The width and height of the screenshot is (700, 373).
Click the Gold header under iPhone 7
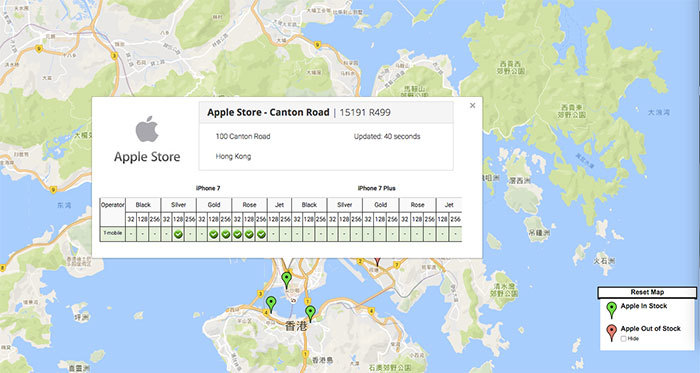click(214, 205)
